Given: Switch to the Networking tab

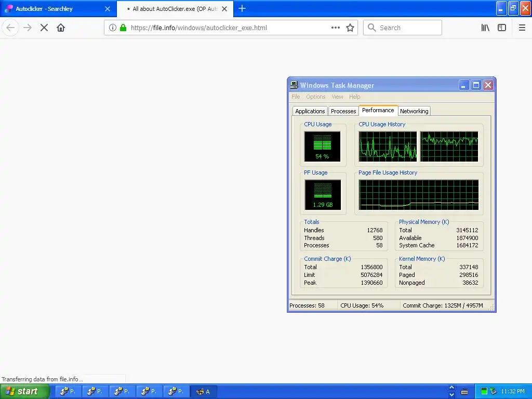Looking at the screenshot, I should (x=414, y=111).
